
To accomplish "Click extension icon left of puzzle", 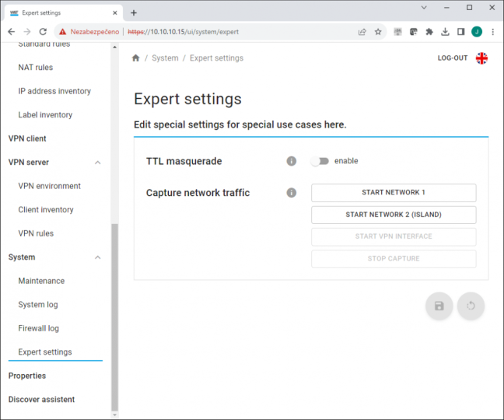I will click(413, 31).
